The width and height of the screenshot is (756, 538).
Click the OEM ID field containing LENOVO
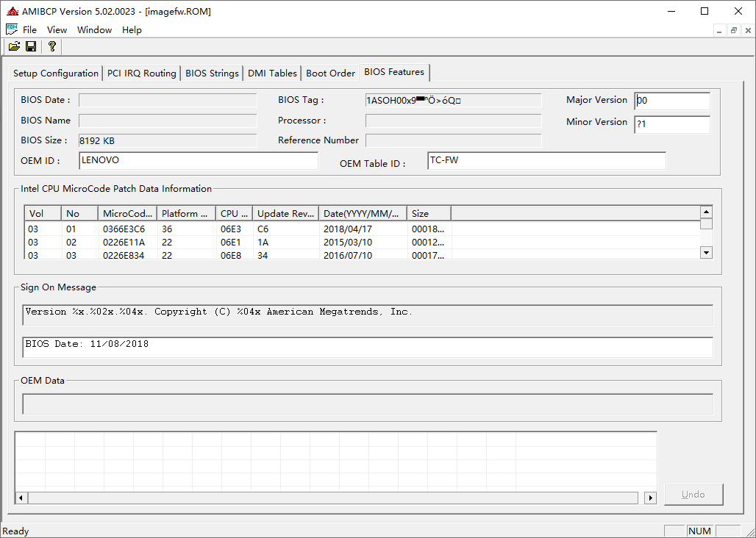pos(198,160)
